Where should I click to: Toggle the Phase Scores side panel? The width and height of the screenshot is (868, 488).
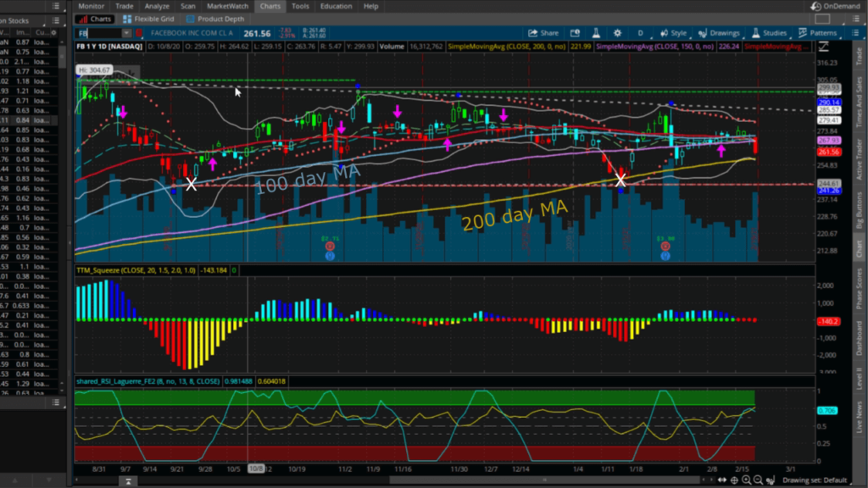(860, 288)
